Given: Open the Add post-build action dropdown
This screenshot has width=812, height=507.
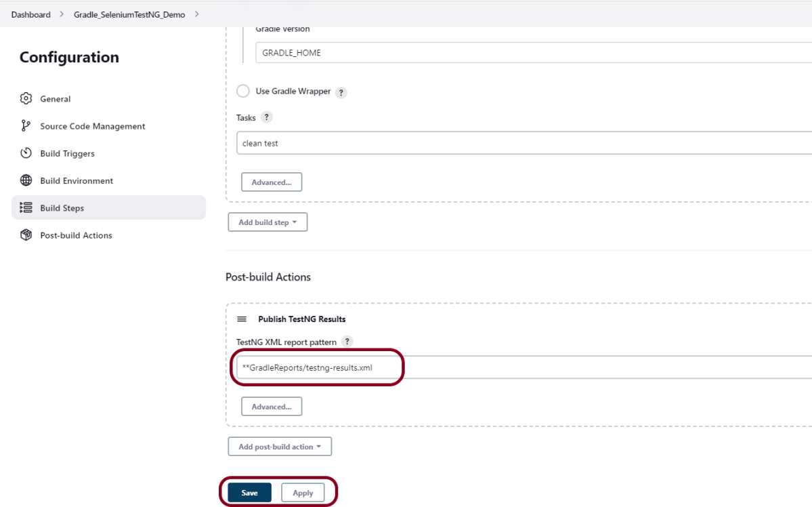Looking at the screenshot, I should tap(280, 447).
